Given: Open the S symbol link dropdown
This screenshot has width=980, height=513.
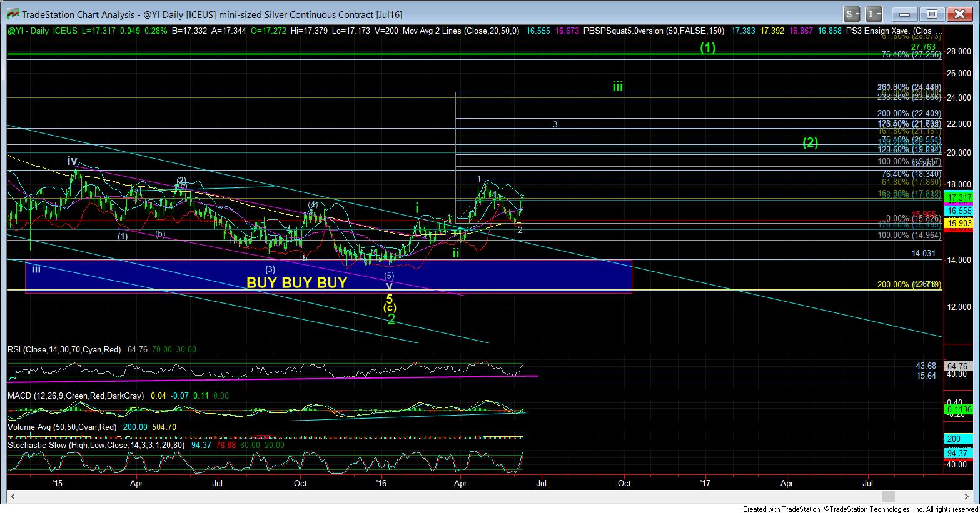Looking at the screenshot, I should click(x=852, y=14).
